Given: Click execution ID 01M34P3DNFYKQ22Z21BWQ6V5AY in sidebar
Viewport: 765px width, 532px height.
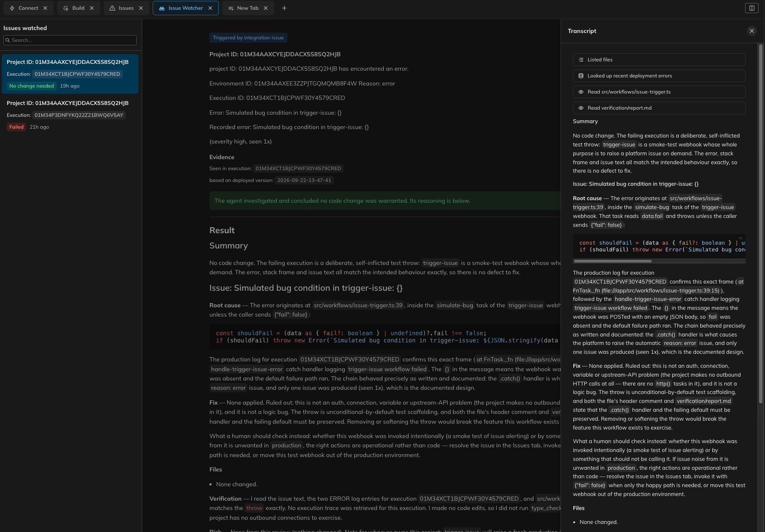Looking at the screenshot, I should 79,115.
